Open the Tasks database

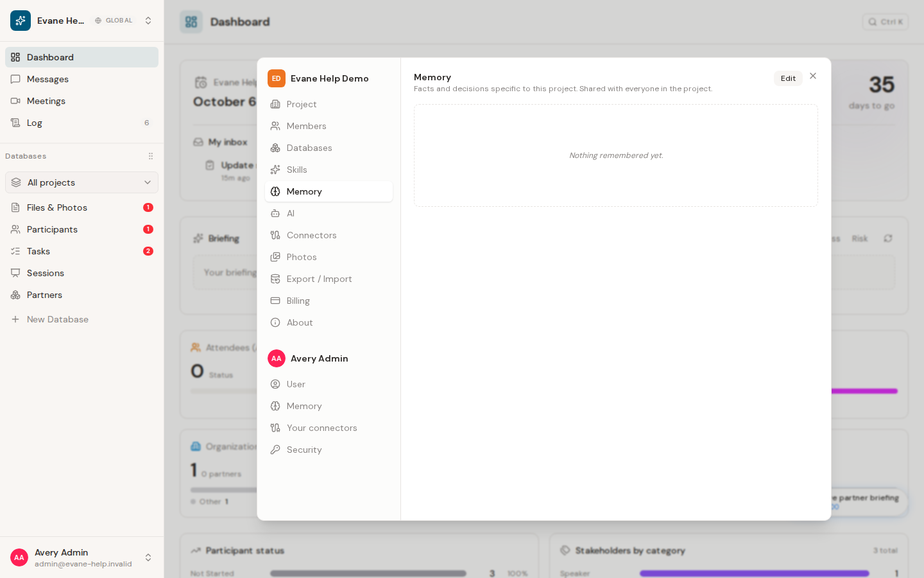point(81,251)
